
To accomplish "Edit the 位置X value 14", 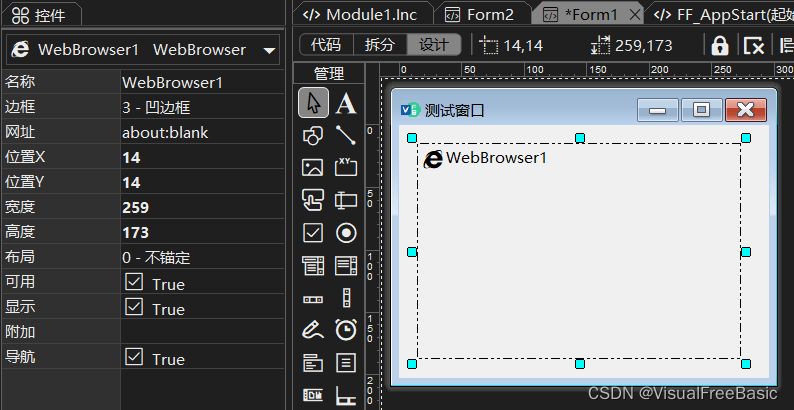I will pyautogui.click(x=203, y=157).
